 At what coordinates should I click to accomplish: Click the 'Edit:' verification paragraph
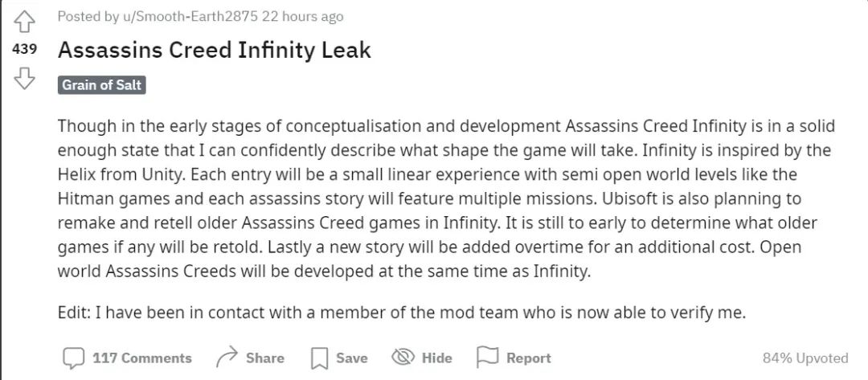pos(402,313)
